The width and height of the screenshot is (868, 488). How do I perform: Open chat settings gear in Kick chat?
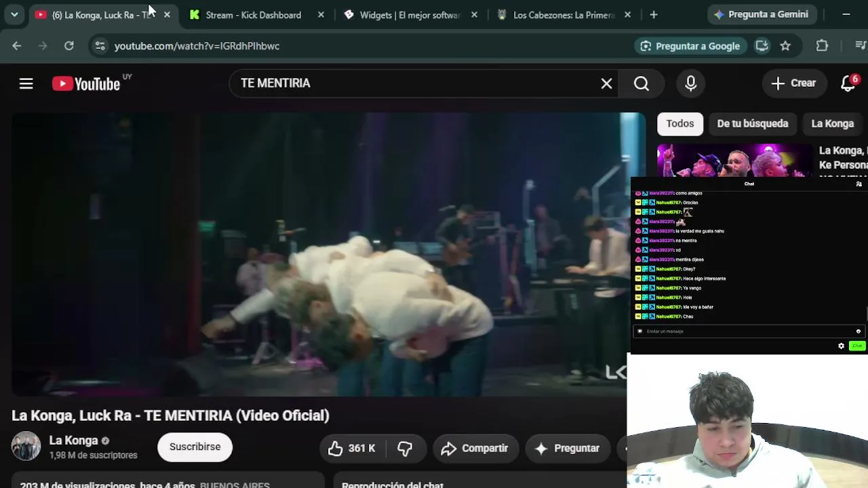pyautogui.click(x=841, y=346)
